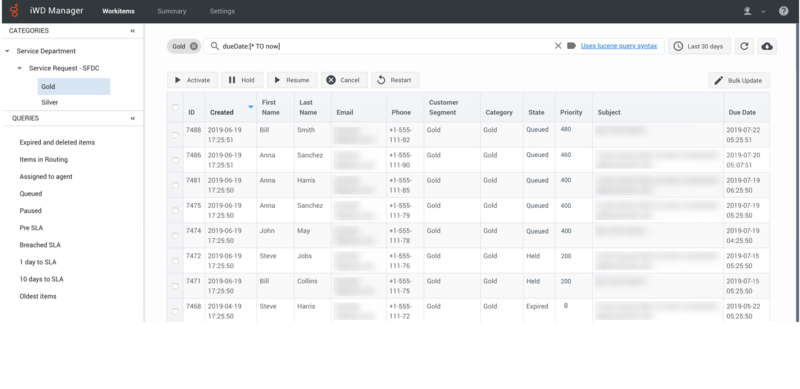Click the cloud download export icon

(x=767, y=46)
